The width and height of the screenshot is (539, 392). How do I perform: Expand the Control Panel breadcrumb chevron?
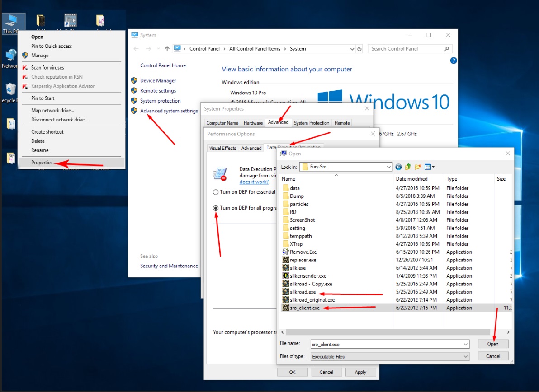click(x=224, y=49)
